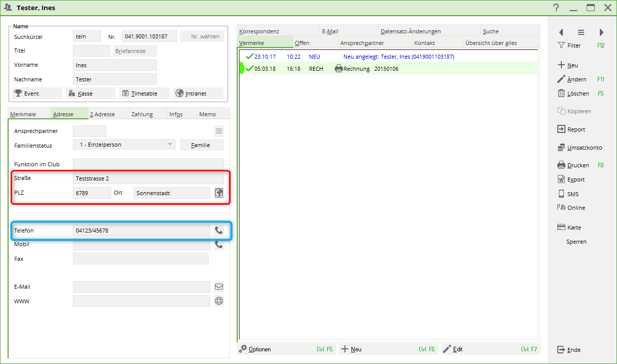Click into the Straße input field
This screenshot has height=364, width=617.
coord(148,178)
